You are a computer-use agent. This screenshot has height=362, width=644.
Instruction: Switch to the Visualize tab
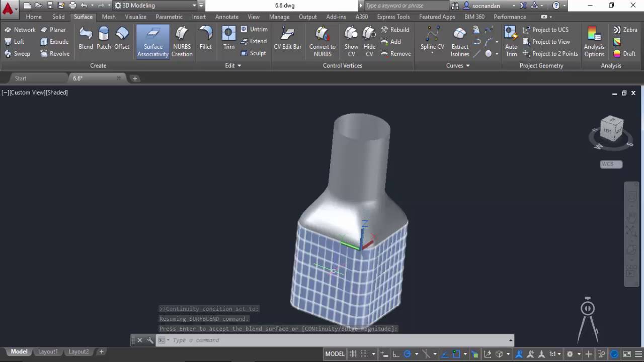click(135, 17)
